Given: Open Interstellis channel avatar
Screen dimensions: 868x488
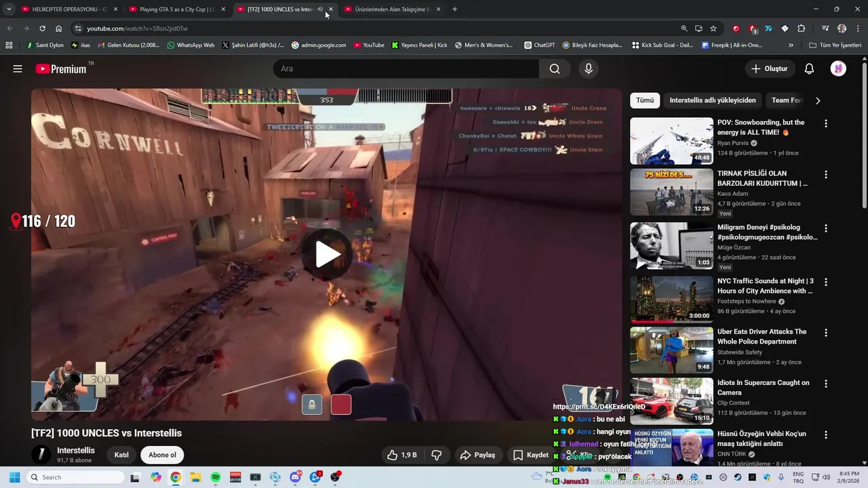Looking at the screenshot, I should point(41,455).
